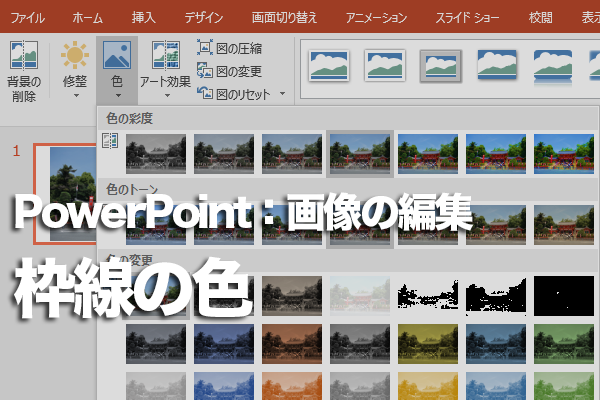Expand the アート効果 dropdown arrow
Viewport: 600px width, 400px height.
tap(167, 96)
